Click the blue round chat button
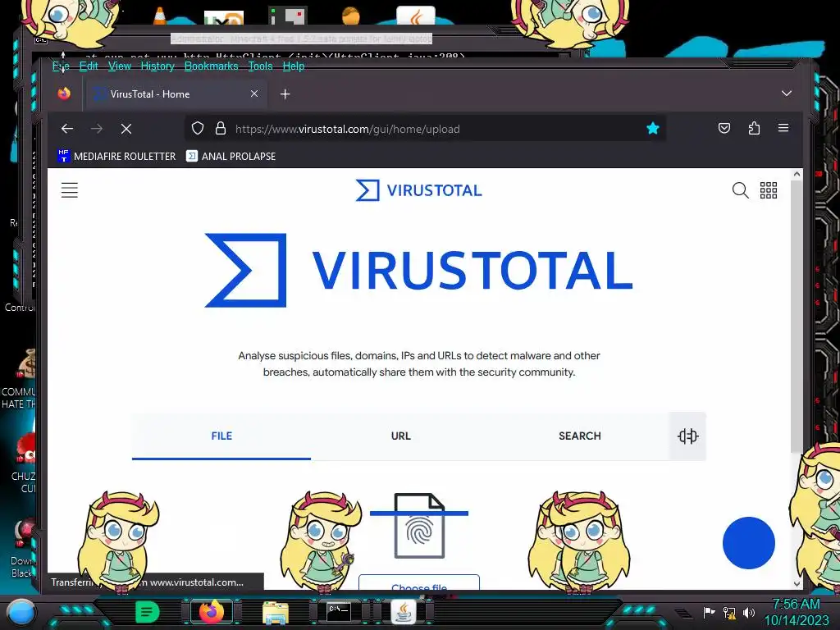The width and height of the screenshot is (840, 630). click(748, 543)
